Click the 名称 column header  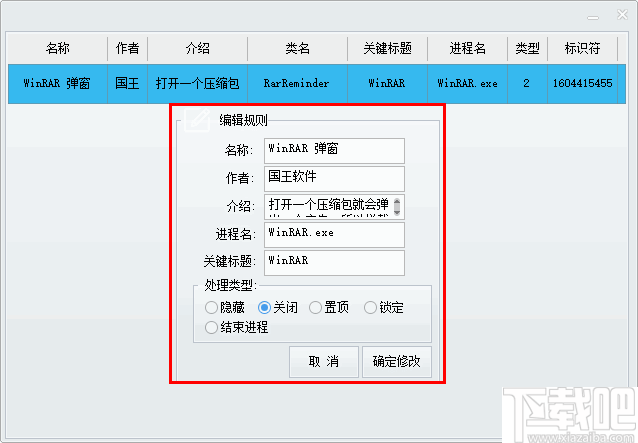(x=58, y=49)
